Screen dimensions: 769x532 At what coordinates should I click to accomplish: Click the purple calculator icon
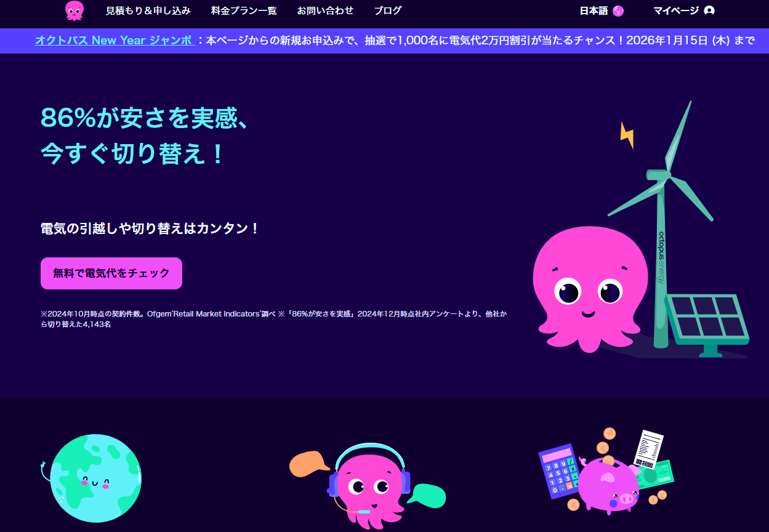point(560,470)
